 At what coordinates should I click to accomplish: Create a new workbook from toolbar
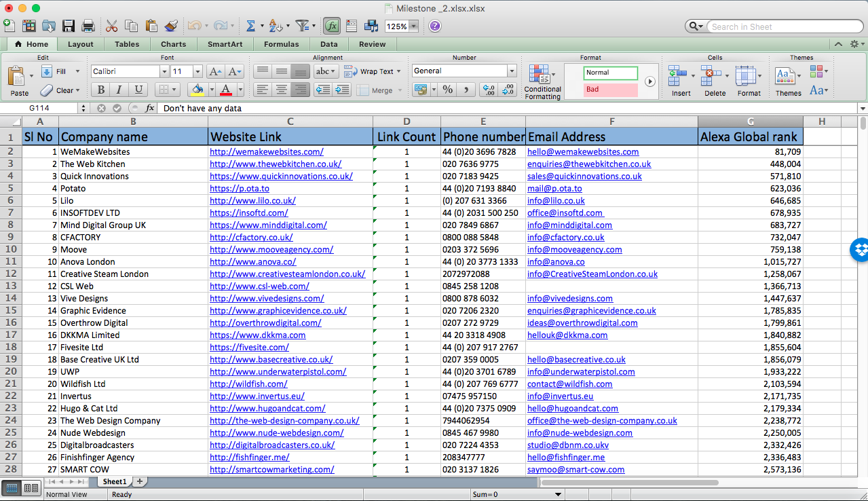click(9, 26)
